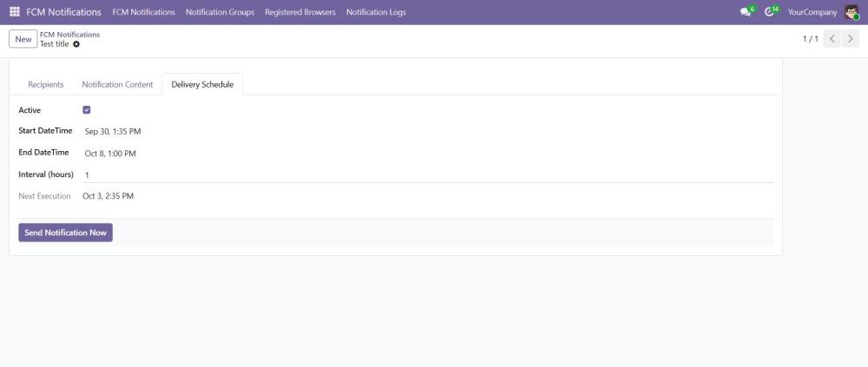Open the Start DateTime picker
868x367 pixels.
click(113, 132)
